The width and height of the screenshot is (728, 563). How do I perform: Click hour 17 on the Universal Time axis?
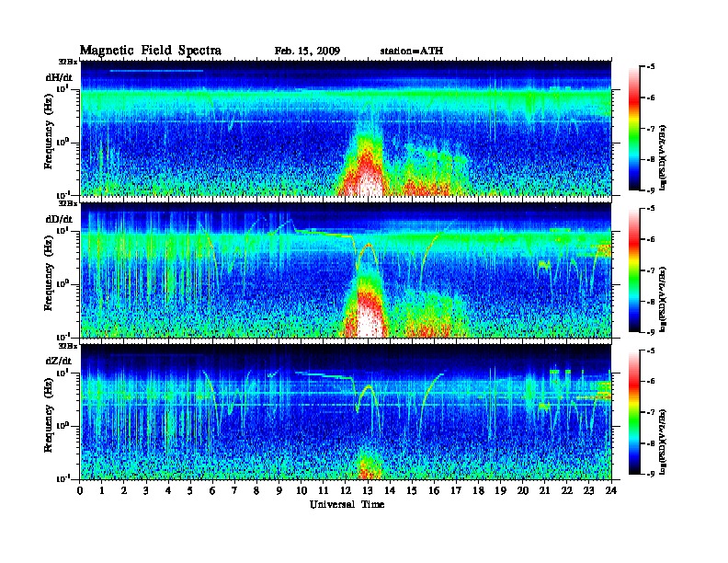(x=457, y=491)
